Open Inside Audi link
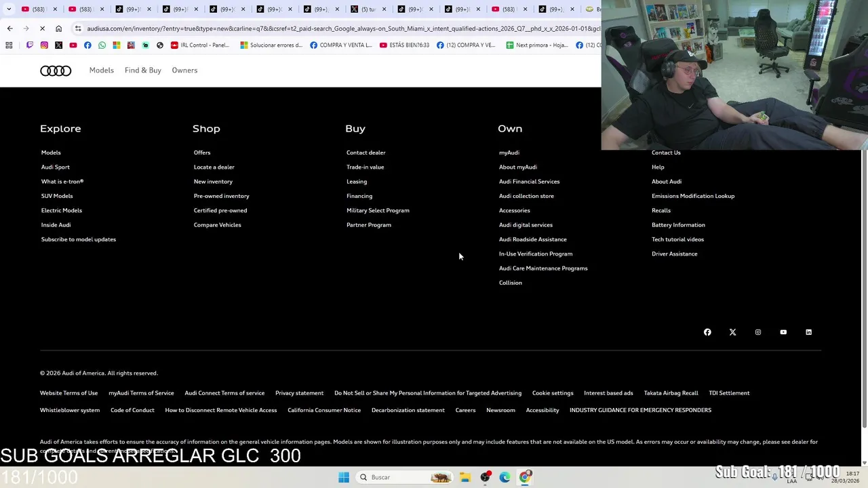This screenshot has height=488, width=868. pyautogui.click(x=56, y=225)
